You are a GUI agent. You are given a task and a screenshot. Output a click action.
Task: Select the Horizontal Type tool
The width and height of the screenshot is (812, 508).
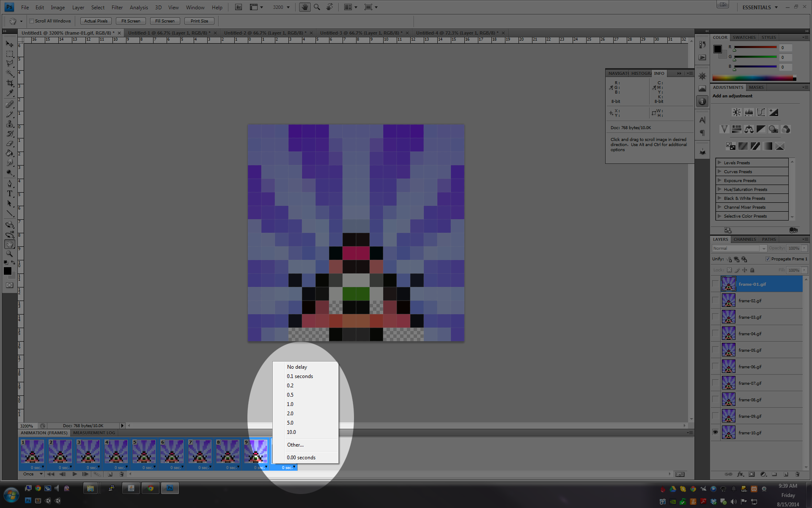pyautogui.click(x=9, y=193)
